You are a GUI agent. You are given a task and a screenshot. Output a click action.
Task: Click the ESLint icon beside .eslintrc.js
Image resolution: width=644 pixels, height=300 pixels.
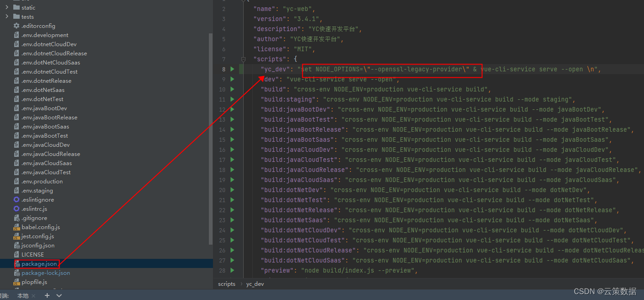pos(16,209)
